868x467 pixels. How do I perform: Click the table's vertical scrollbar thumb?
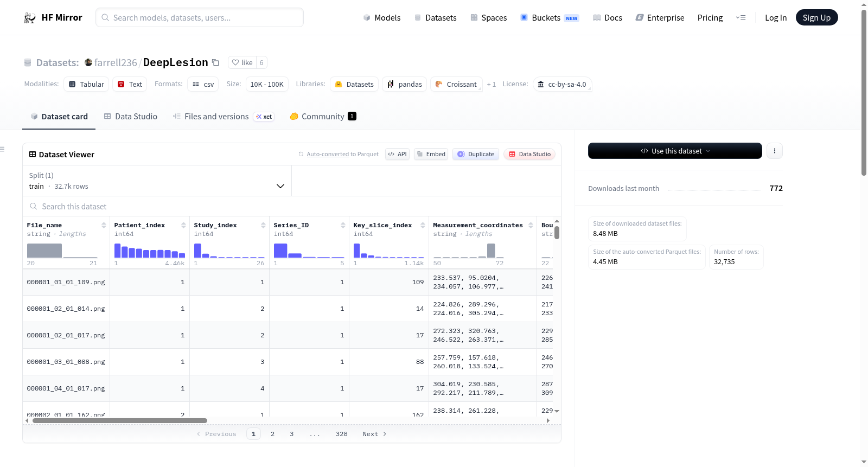tap(557, 233)
